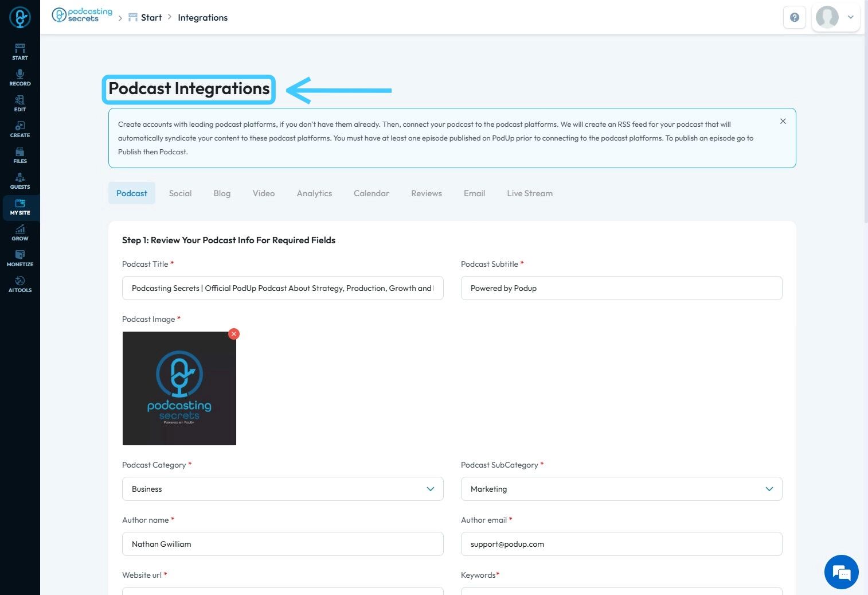
Task: Click the 'Podcast Integrations' page heading
Action: tap(189, 89)
